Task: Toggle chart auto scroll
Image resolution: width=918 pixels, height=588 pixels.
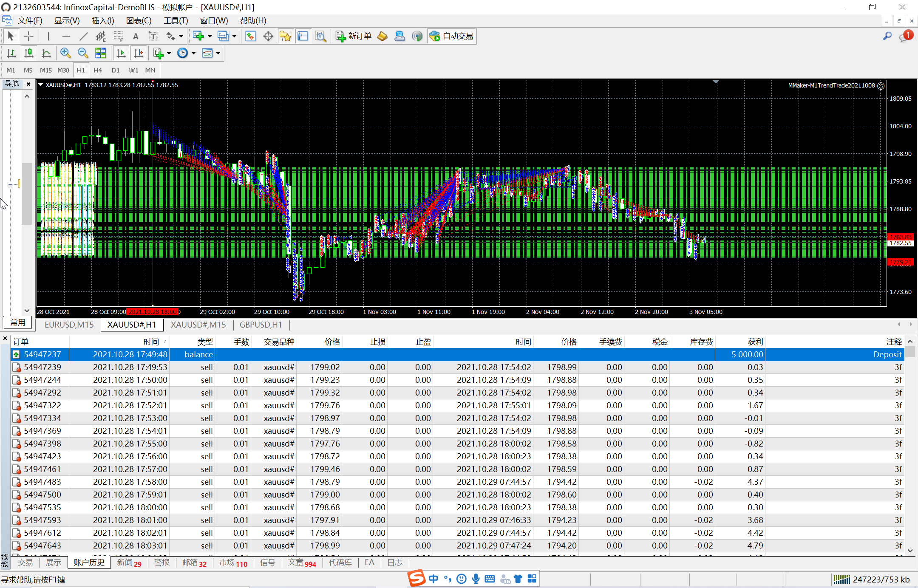Action: pyautogui.click(x=121, y=53)
